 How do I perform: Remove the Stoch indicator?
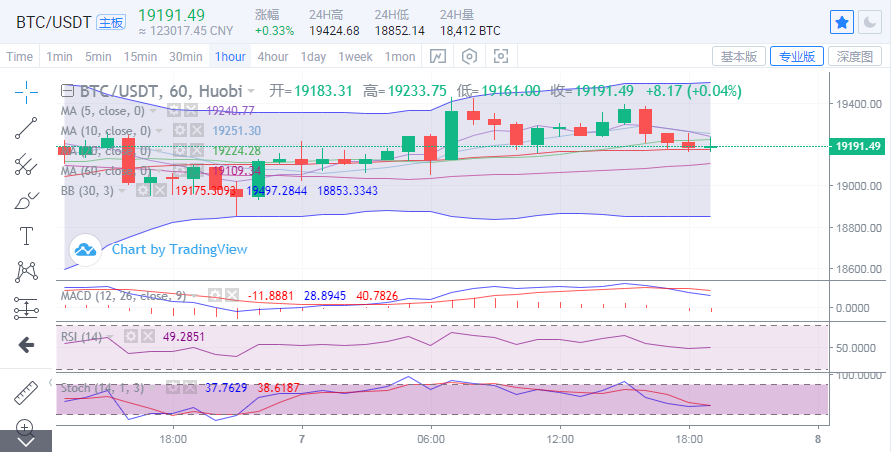[x=190, y=388]
